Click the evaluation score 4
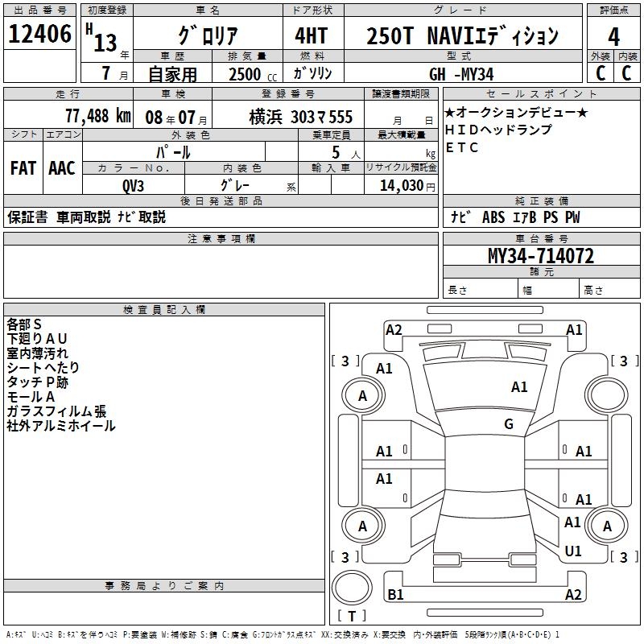Viewport: 644px width, 644px height. [613, 37]
